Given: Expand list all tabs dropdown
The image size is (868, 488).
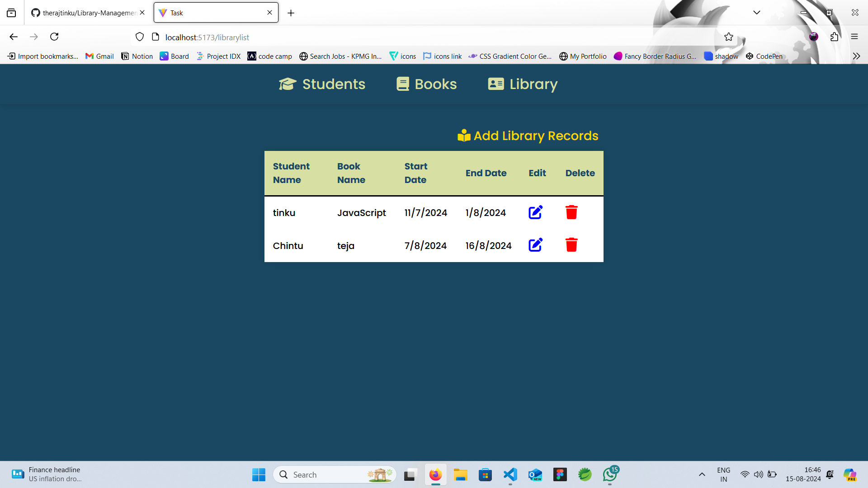Looking at the screenshot, I should pos(756,13).
